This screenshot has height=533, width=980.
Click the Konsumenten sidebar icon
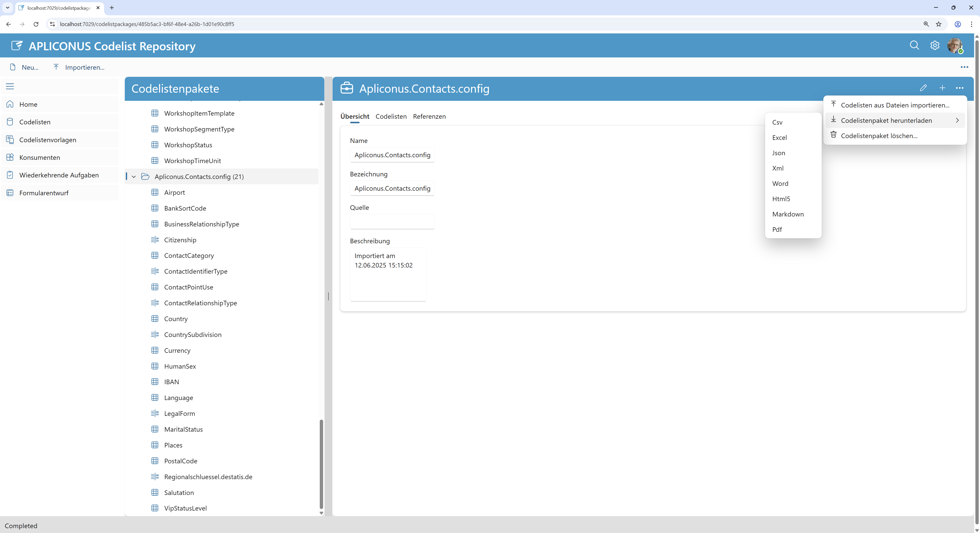point(10,157)
